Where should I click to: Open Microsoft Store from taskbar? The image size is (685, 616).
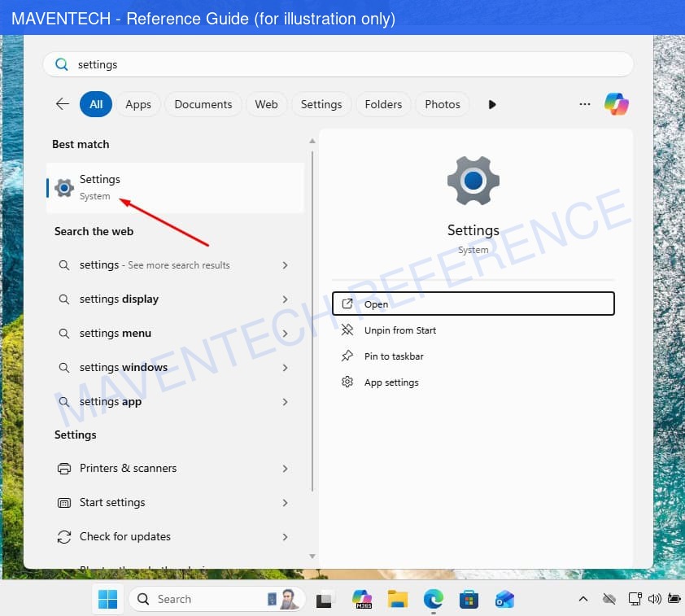[469, 599]
